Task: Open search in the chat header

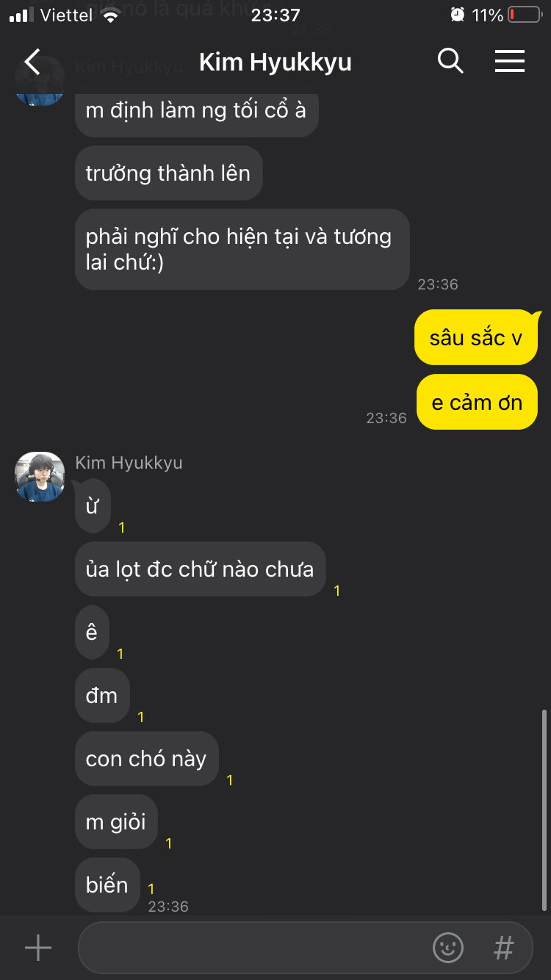Action: tap(450, 61)
